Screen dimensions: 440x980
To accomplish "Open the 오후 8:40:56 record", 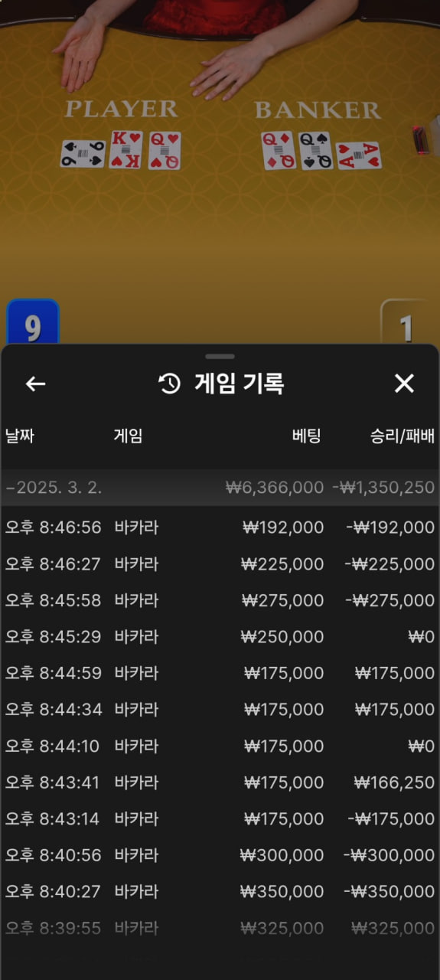I will coord(220,855).
